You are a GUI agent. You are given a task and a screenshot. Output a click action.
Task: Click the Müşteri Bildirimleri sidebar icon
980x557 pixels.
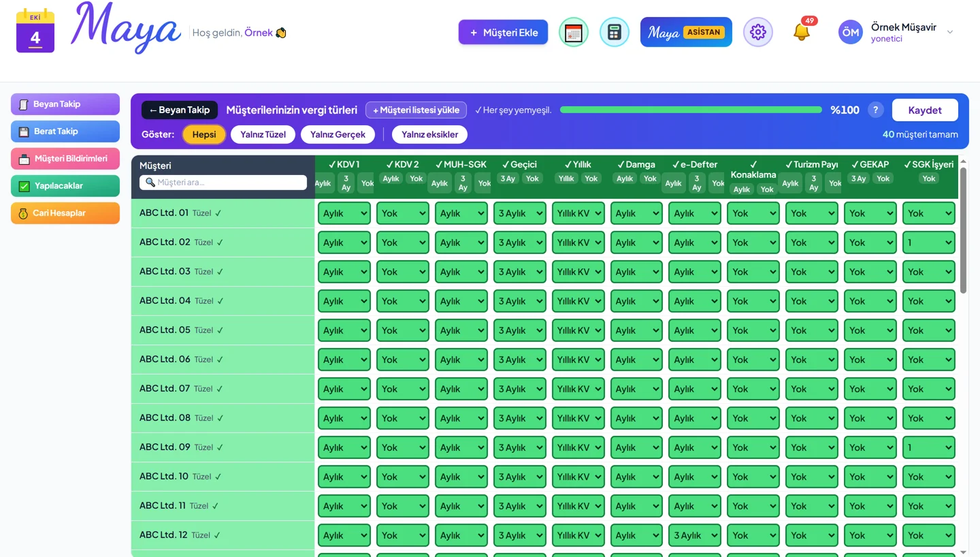[x=24, y=159]
